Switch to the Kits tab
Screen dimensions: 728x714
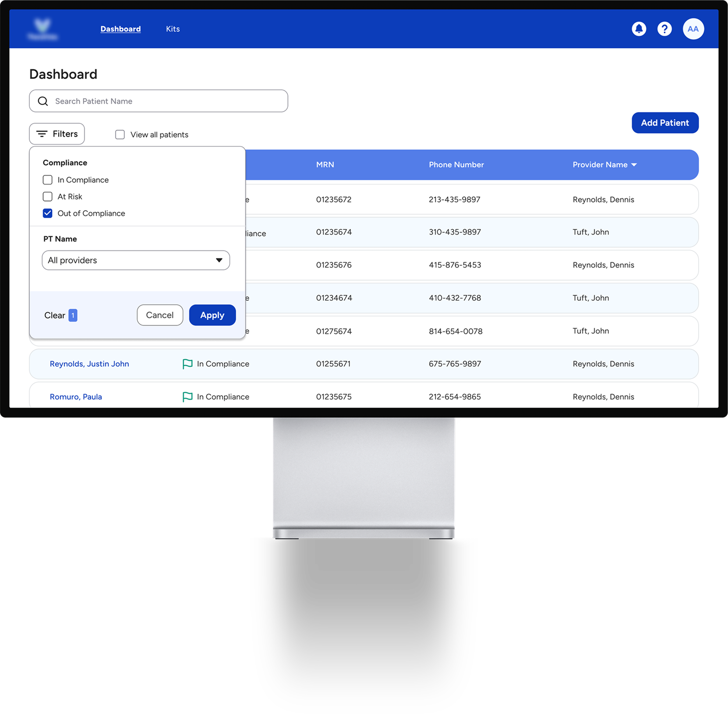pos(173,29)
